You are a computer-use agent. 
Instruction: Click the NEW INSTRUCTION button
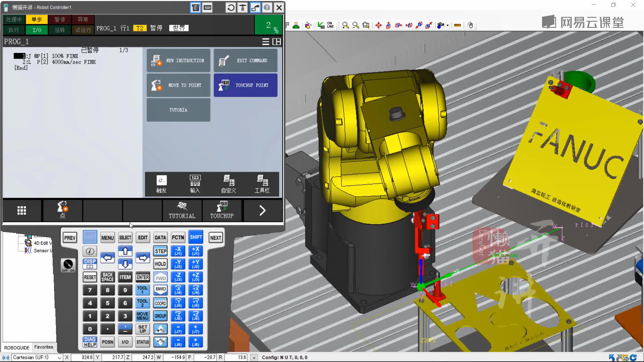coord(178,61)
